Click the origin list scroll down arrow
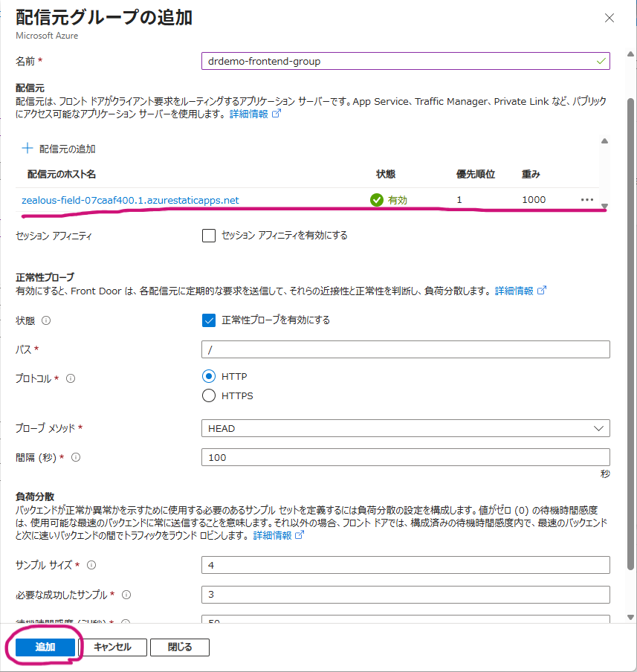The width and height of the screenshot is (637, 672). [x=604, y=206]
